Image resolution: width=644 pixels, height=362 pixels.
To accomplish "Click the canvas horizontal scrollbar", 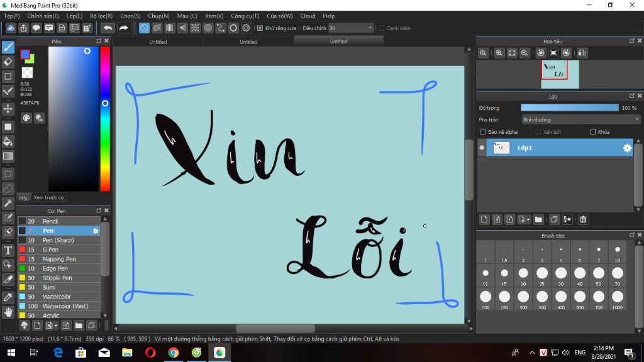I will click(275, 328).
